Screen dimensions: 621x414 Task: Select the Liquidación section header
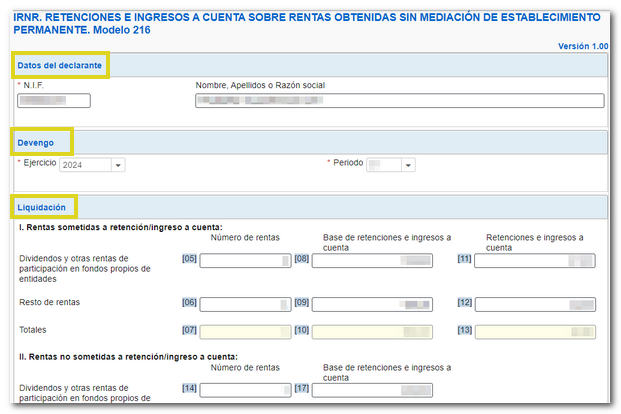click(x=45, y=207)
